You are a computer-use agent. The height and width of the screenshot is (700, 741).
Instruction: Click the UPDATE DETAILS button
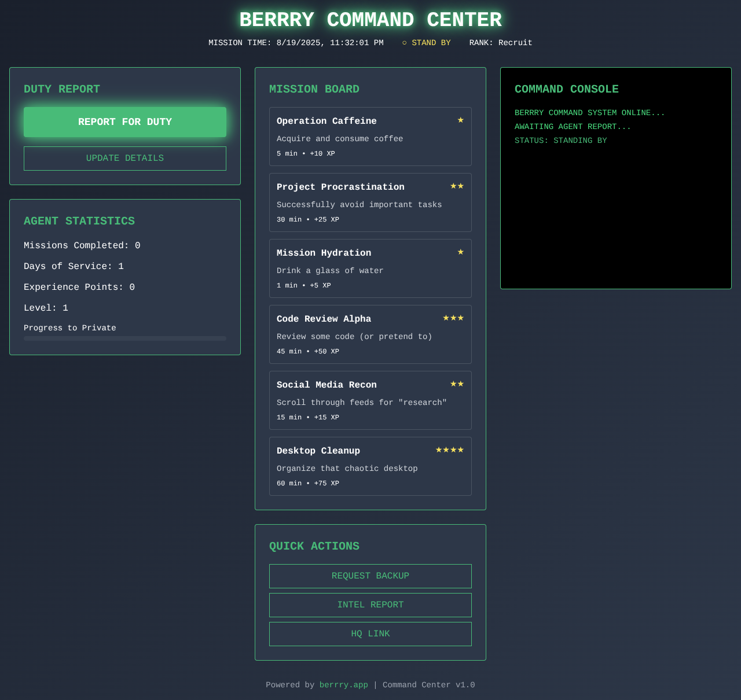[124, 158]
